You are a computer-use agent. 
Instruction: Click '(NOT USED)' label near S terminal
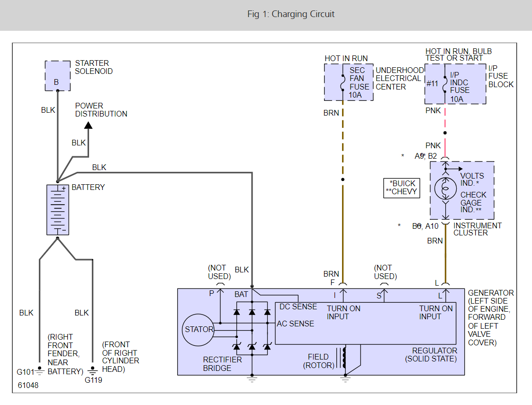click(x=385, y=272)
